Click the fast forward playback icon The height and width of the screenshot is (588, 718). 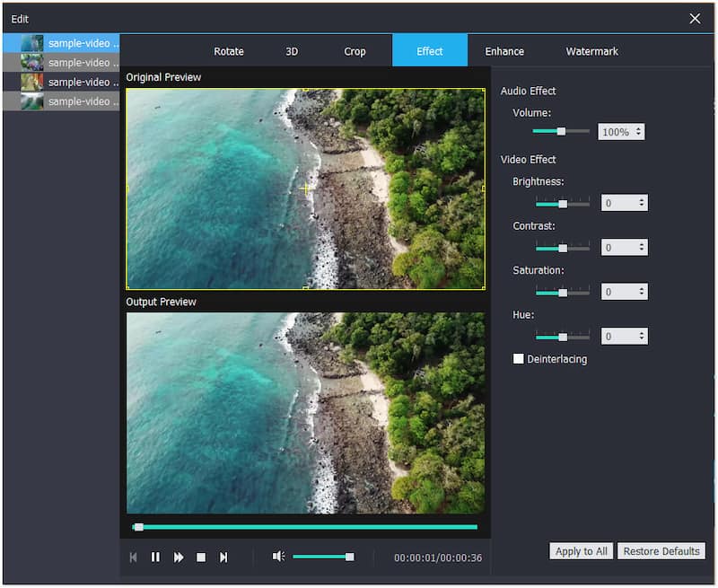(x=179, y=557)
